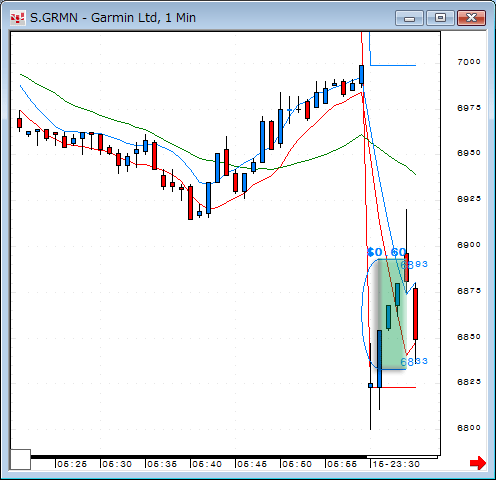496x480 pixels.
Task: Click the $0.60 measurement label
Action: tap(387, 252)
